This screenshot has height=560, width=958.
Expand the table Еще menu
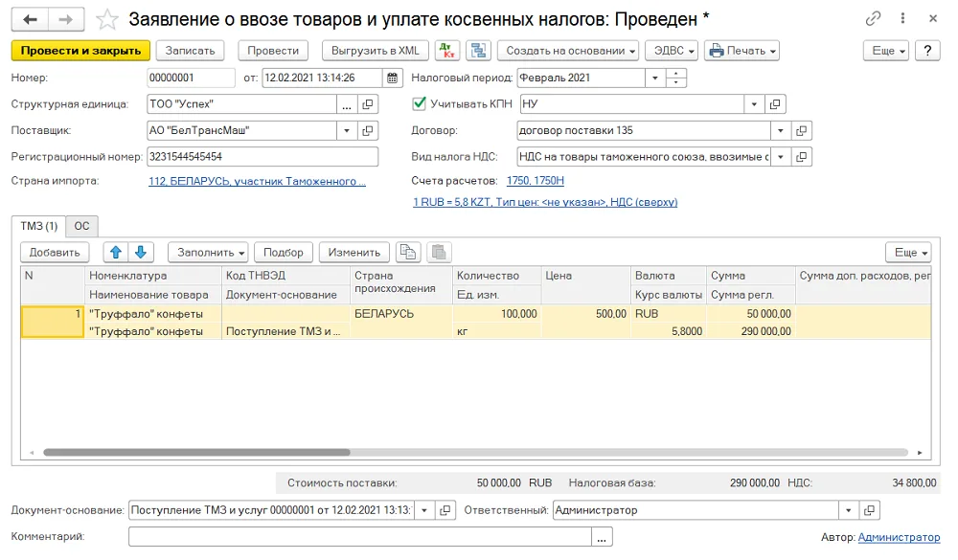[908, 252]
